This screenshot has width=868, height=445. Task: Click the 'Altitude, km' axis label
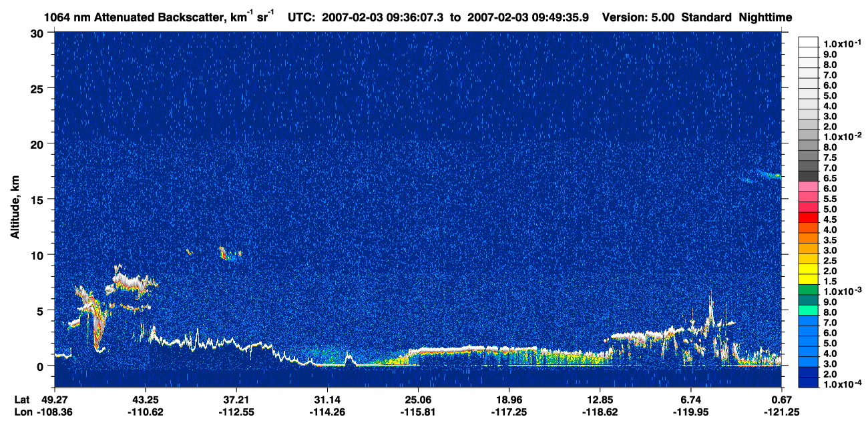coord(15,208)
